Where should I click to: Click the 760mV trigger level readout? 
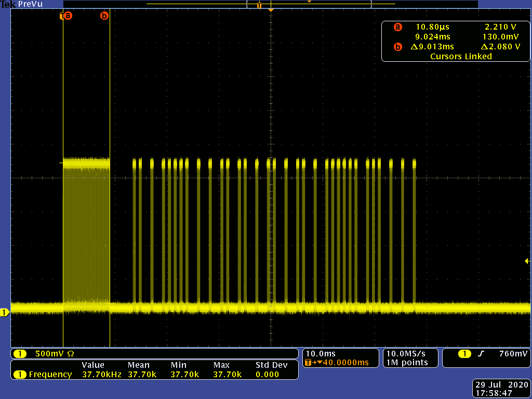[x=513, y=353]
